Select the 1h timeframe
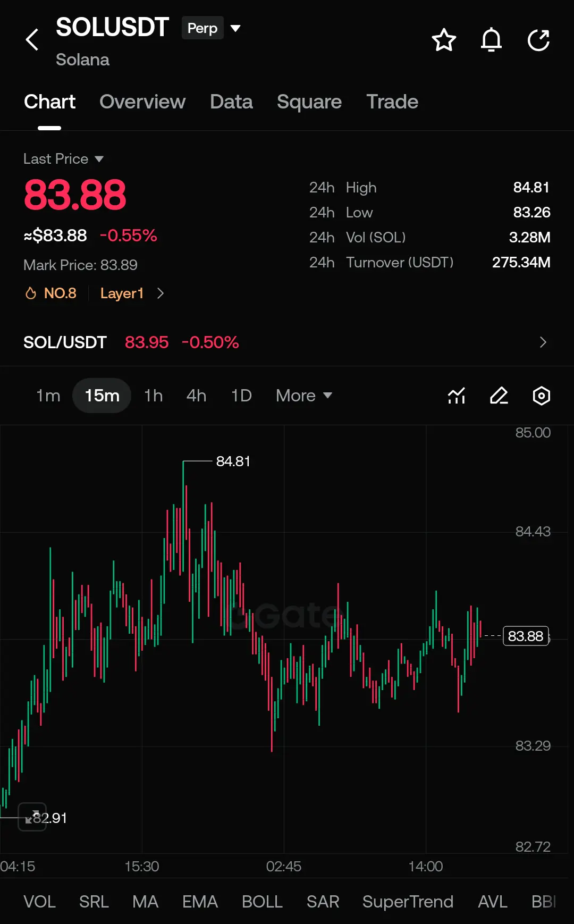The width and height of the screenshot is (574, 924). click(154, 396)
